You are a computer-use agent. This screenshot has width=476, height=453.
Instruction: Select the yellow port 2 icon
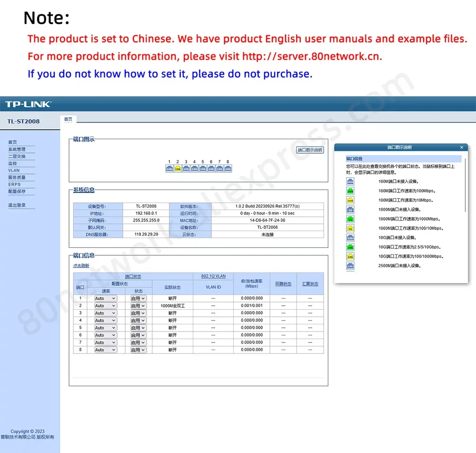point(178,169)
